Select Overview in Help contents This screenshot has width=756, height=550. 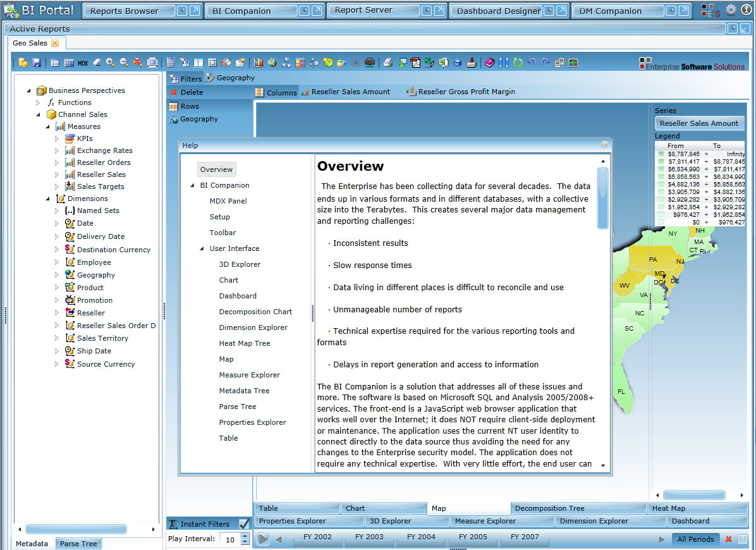(216, 169)
